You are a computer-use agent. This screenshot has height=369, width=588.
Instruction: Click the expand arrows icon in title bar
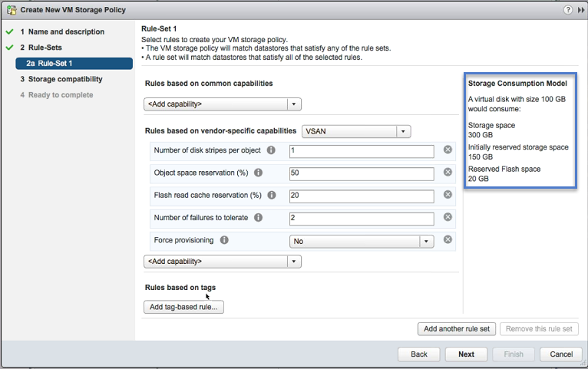tap(580, 10)
